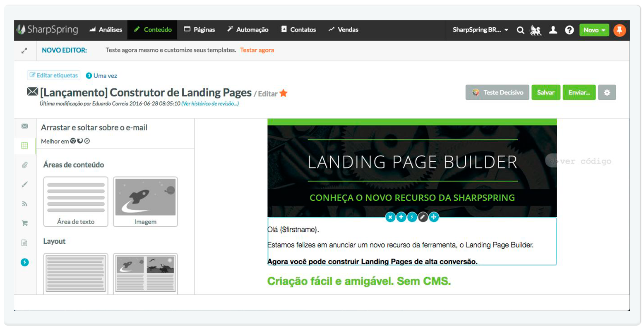Select the layout grid icon in the sidebar
The image size is (644, 331).
coord(25,145)
